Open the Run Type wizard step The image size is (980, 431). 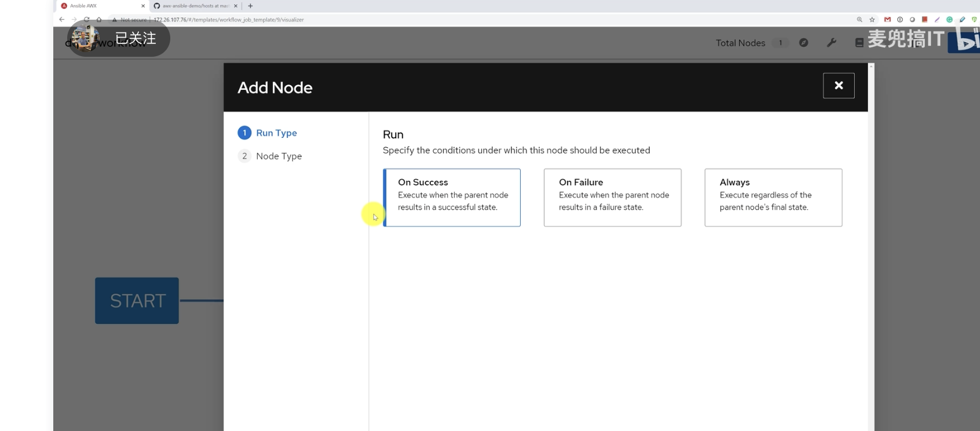[276, 133]
